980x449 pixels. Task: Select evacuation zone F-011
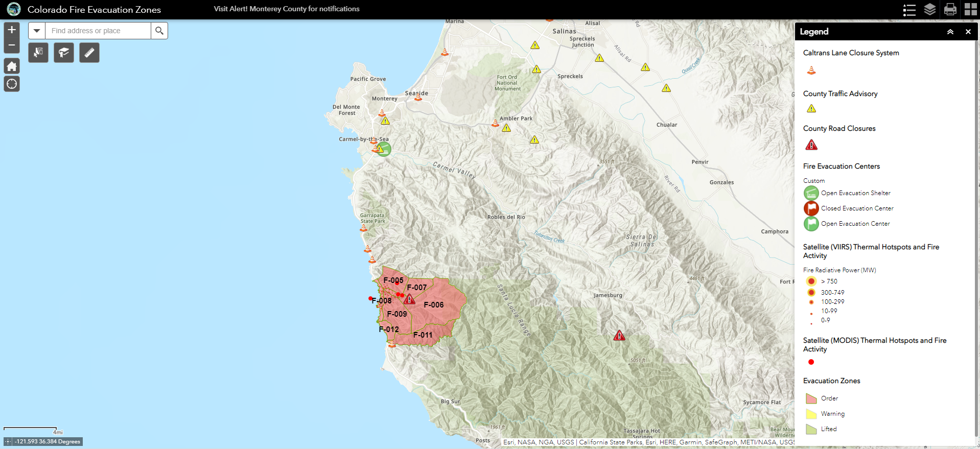423,335
